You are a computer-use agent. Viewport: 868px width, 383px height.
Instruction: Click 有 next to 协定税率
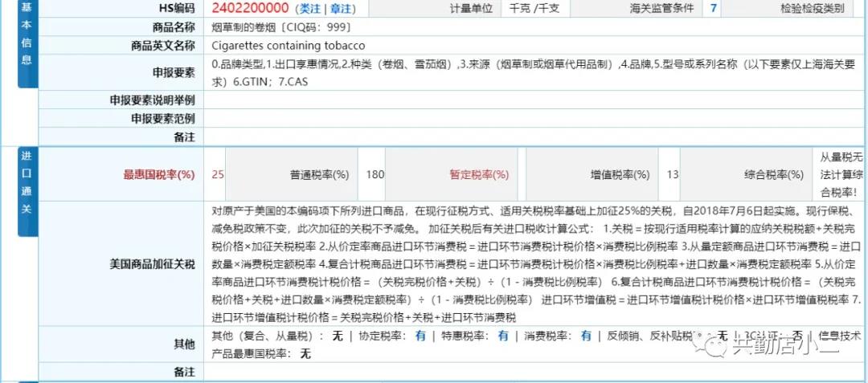(x=420, y=336)
